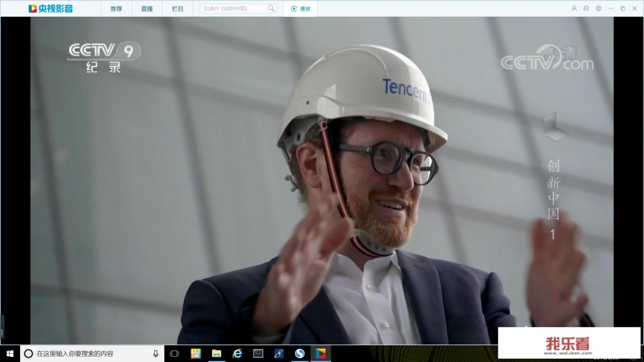Screen dimensions: 644x362
Task: Open File Explorer from the taskbar
Action: [x=217, y=353]
